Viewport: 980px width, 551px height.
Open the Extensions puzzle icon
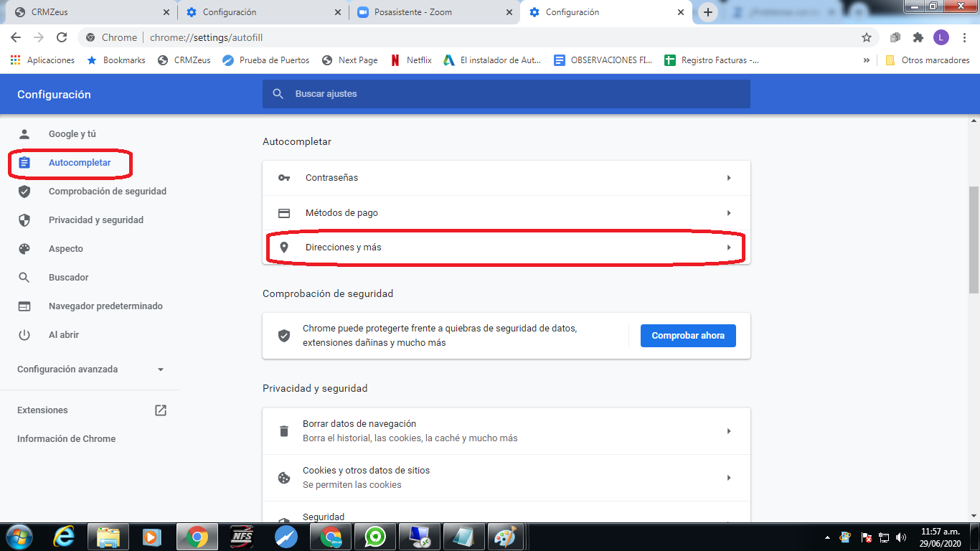(x=918, y=37)
